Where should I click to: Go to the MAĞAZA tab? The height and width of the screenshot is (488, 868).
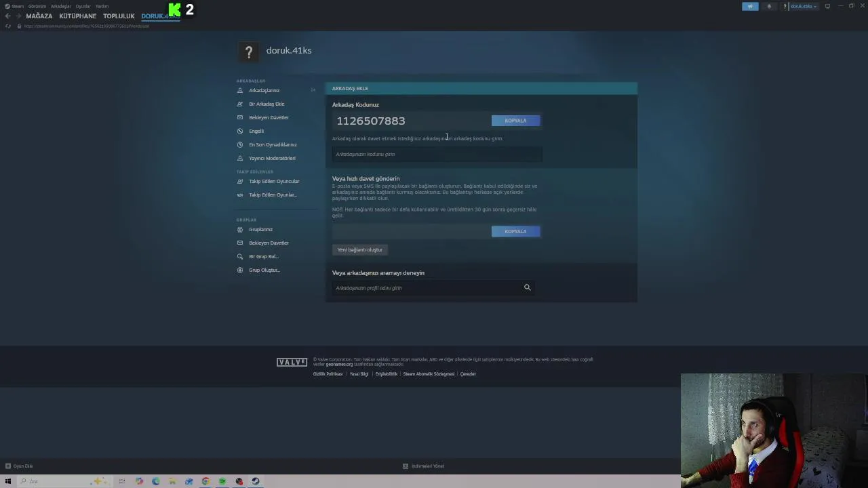(x=39, y=16)
